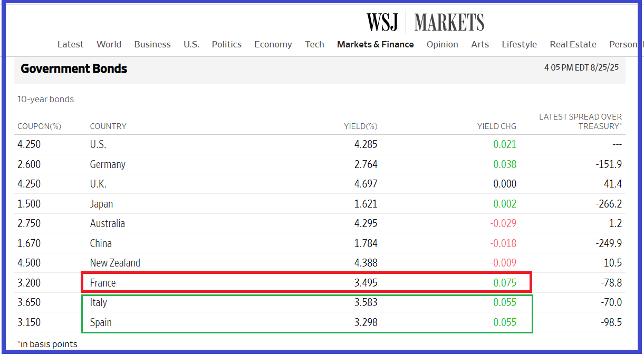Select the Markets & Finance tab

tap(376, 44)
